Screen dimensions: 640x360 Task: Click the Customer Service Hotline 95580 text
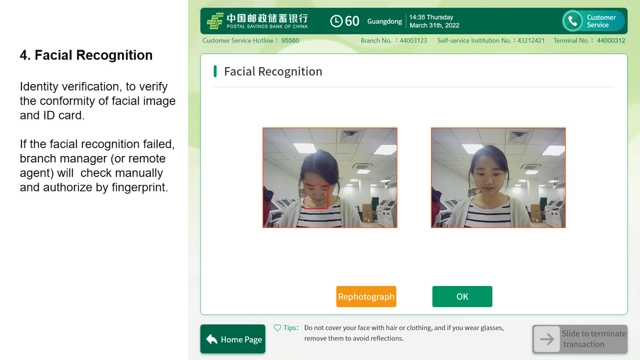251,40
